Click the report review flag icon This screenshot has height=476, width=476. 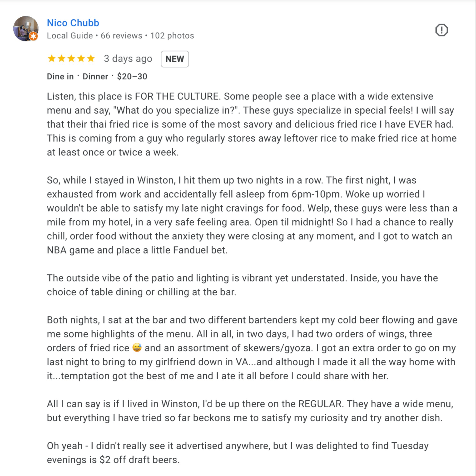coord(441,30)
